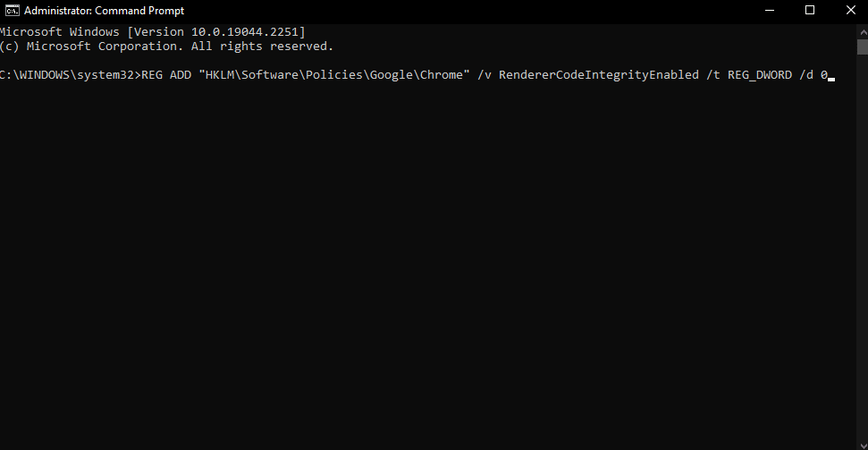Click the vertical scrollbar thumb

click(x=862, y=47)
